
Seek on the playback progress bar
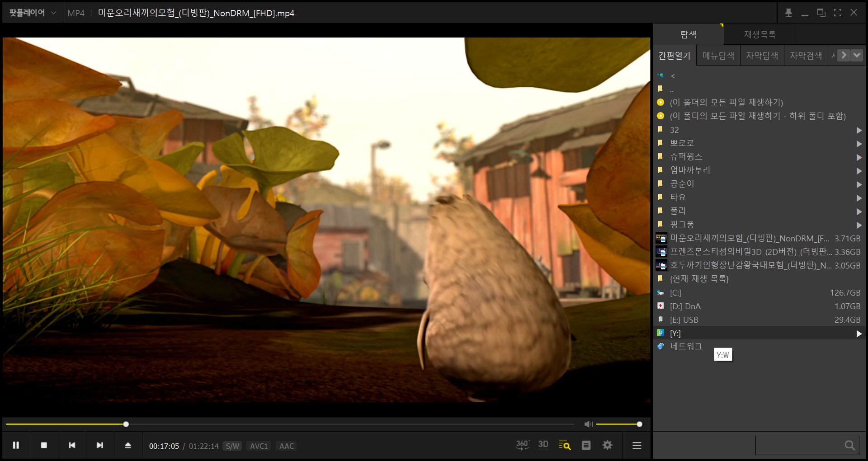289,424
